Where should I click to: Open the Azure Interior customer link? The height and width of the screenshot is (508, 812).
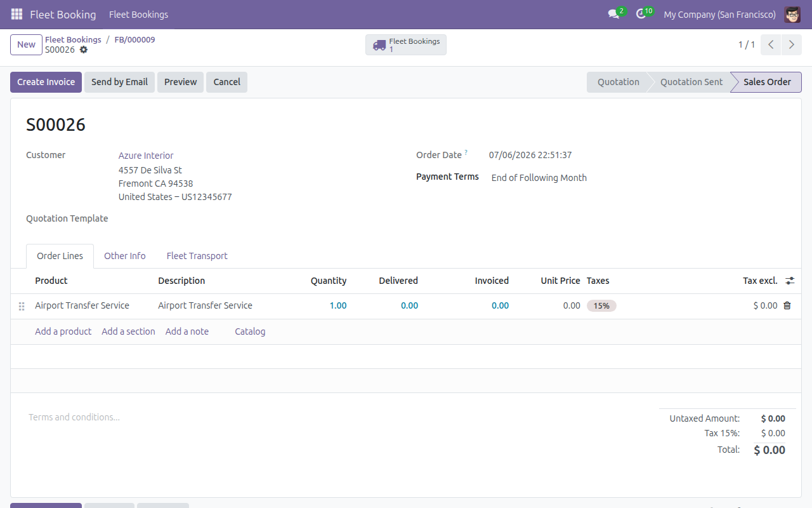(146, 156)
